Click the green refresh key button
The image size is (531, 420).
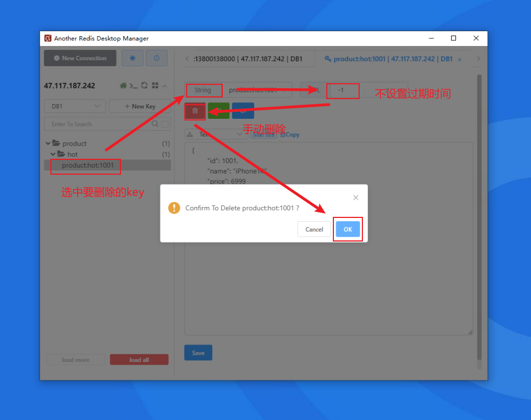(x=219, y=111)
